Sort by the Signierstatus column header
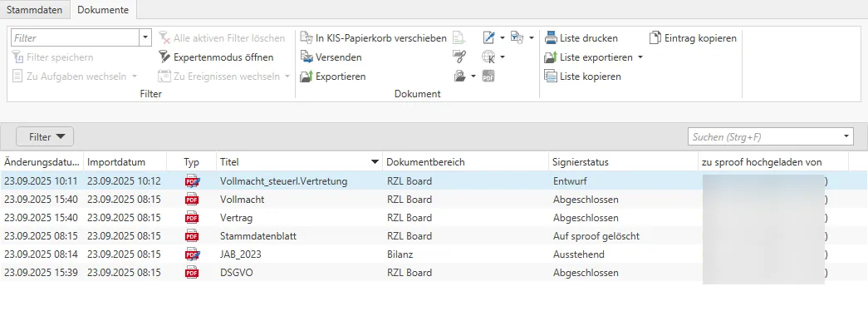Viewport: 868px width, 321px height. (x=623, y=162)
